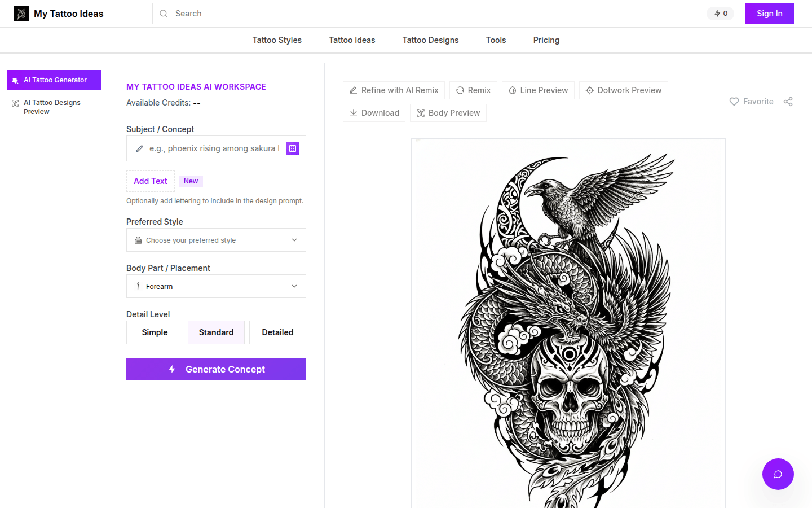Click the lightning credits counter in top bar
812x508 pixels.
[x=720, y=13]
